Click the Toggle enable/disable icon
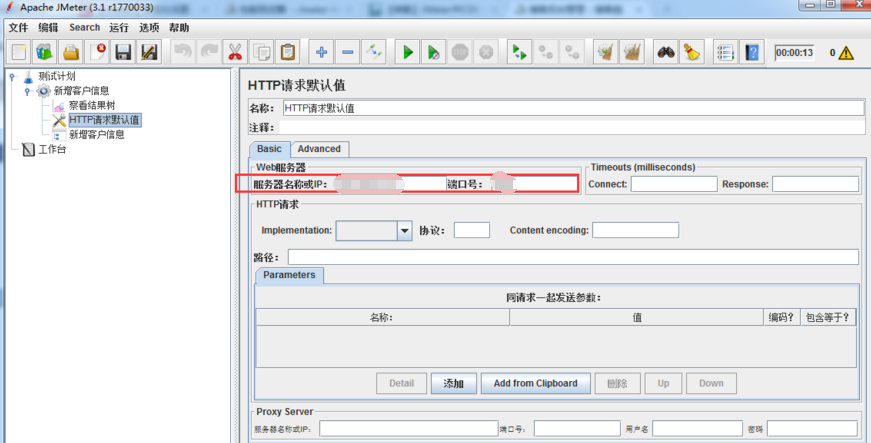The width and height of the screenshot is (871, 443). 373,53
